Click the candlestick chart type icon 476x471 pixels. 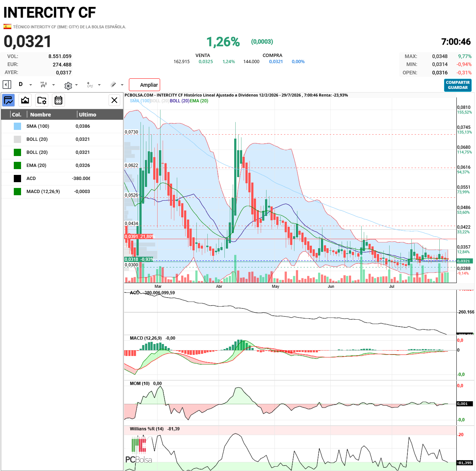[43, 85]
